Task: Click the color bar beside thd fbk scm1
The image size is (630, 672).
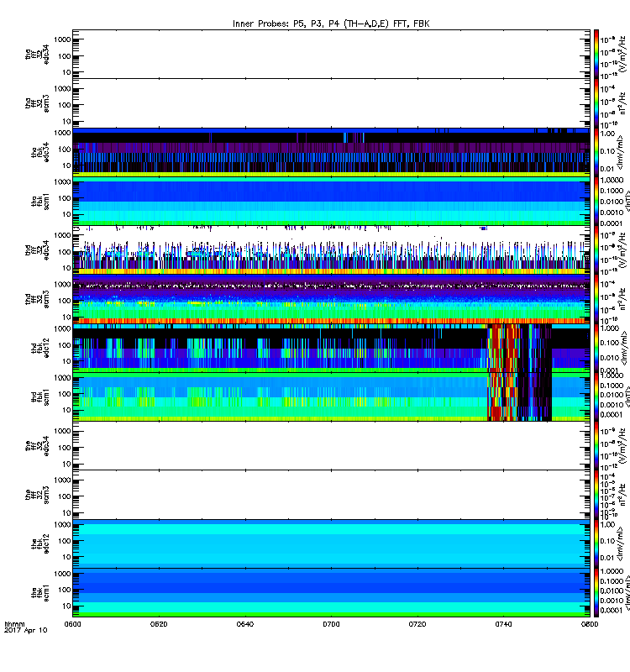Action: coord(596,396)
